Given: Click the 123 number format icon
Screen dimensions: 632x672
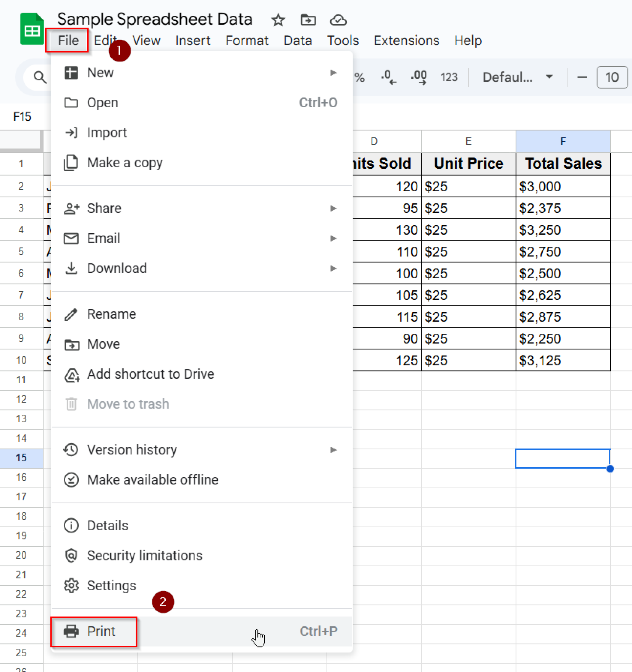Looking at the screenshot, I should coord(449,77).
